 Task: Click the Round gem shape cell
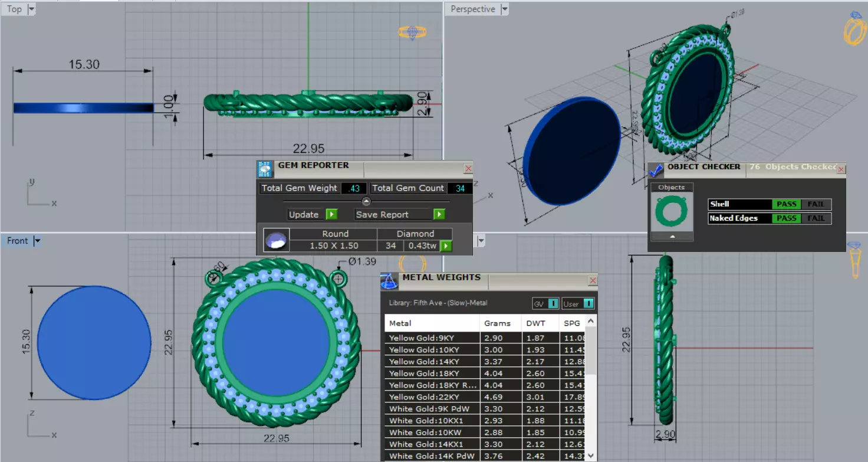(335, 234)
